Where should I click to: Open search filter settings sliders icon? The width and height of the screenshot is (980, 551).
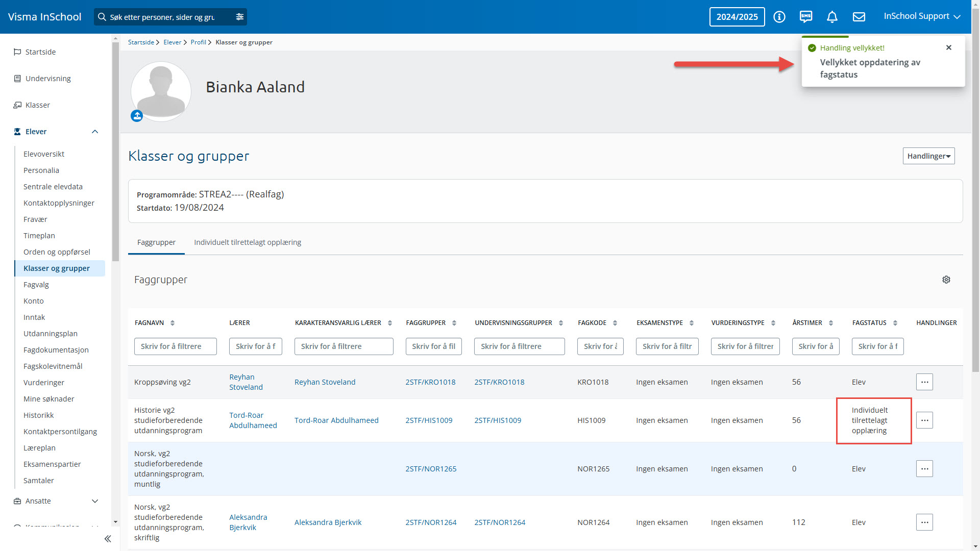coord(239,17)
